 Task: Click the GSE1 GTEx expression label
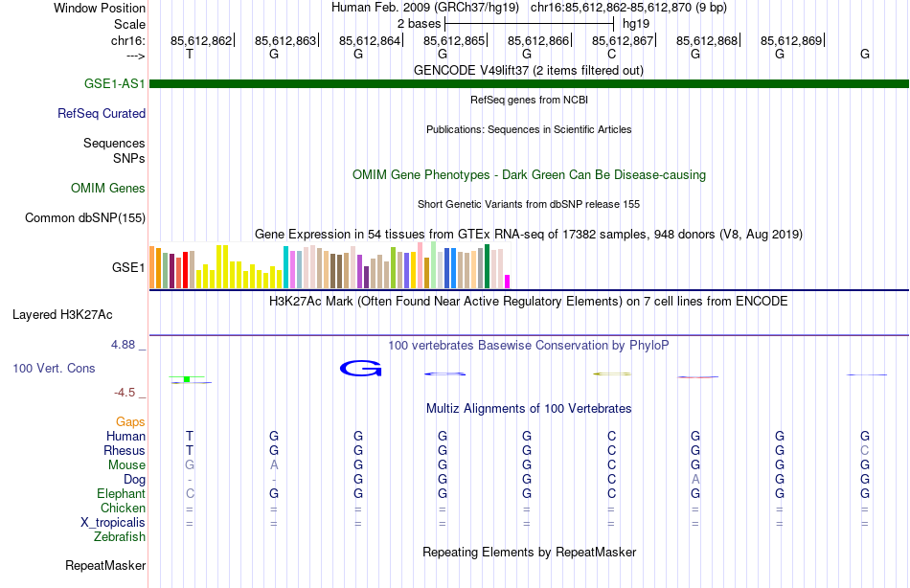coord(128,267)
